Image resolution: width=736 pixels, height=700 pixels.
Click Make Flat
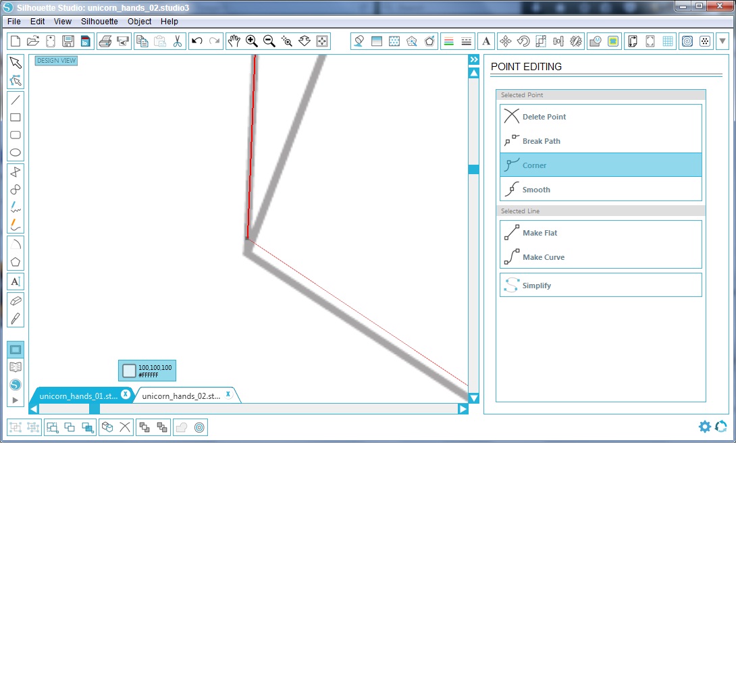[x=601, y=233]
